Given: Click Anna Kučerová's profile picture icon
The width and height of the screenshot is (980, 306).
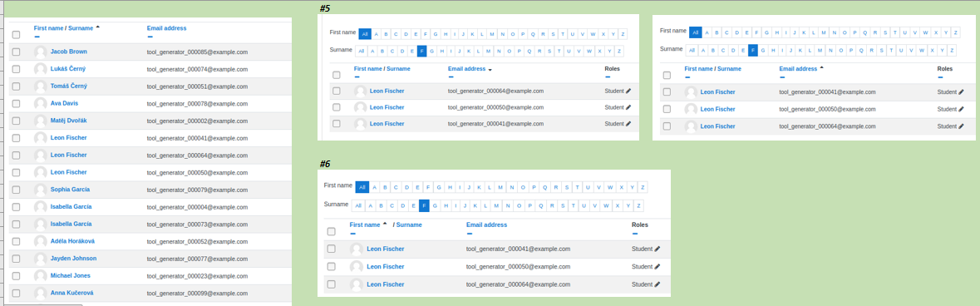Looking at the screenshot, I should 41,294.
